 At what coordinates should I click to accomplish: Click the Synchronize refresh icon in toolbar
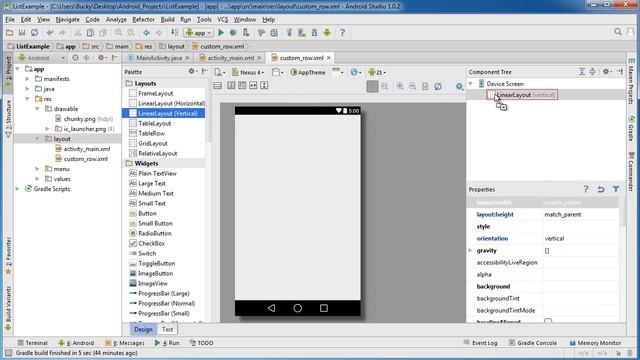tap(35, 33)
